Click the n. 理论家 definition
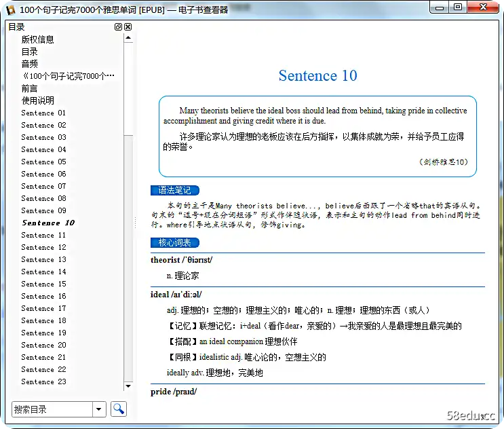The width and height of the screenshot is (504, 429). (183, 276)
